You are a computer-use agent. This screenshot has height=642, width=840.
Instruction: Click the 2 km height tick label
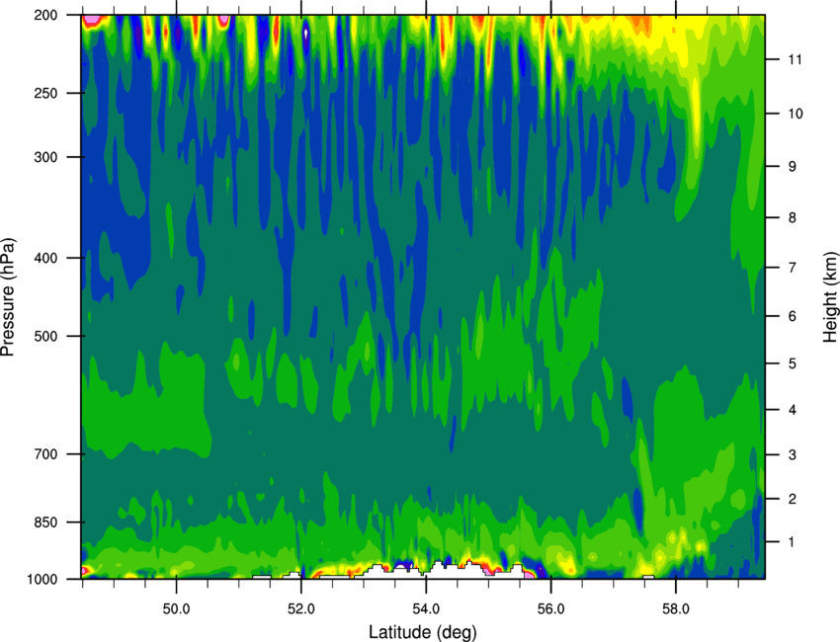click(x=793, y=499)
